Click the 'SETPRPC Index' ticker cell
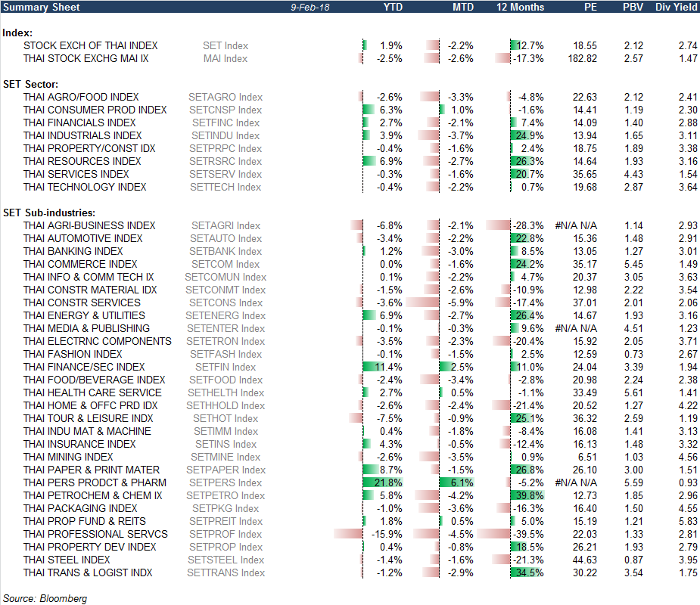Screen dimensions: 700x605 [226, 148]
